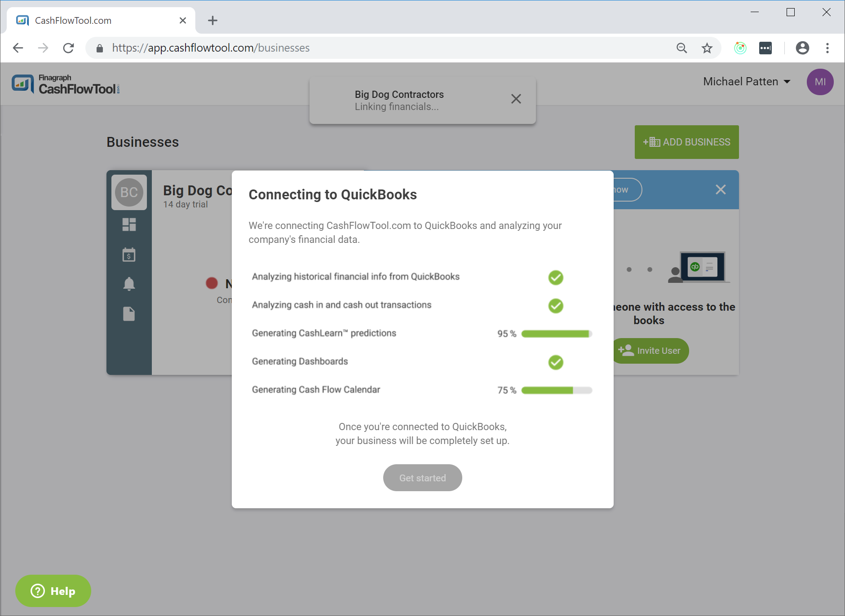845x616 pixels.
Task: Click the Businesses heading
Action: tap(143, 142)
